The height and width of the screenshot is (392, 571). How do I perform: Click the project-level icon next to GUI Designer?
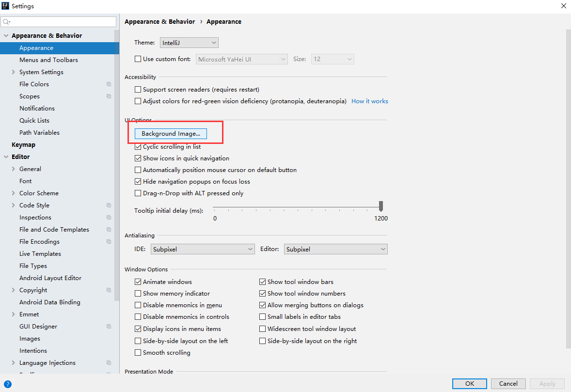point(109,327)
